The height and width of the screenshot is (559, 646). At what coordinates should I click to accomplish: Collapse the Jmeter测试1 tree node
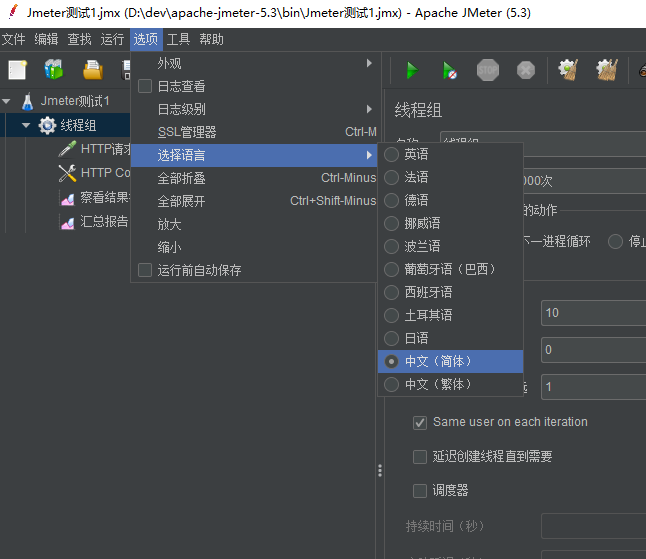(x=8, y=101)
